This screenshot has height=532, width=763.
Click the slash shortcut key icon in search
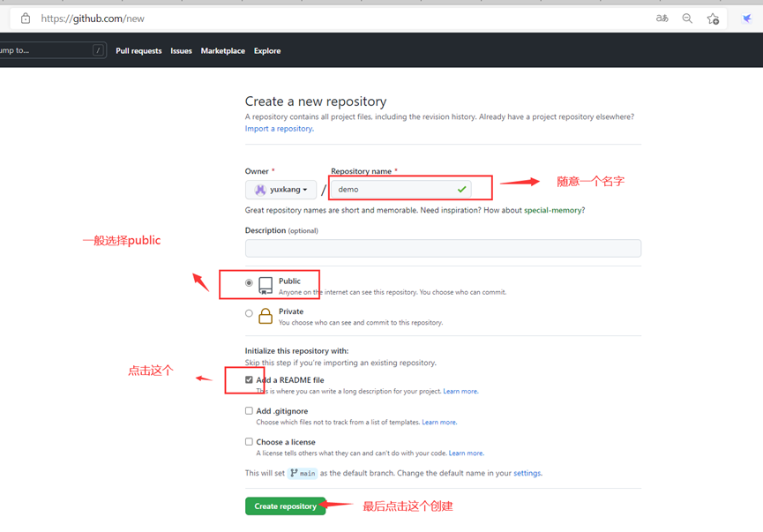pos(98,50)
